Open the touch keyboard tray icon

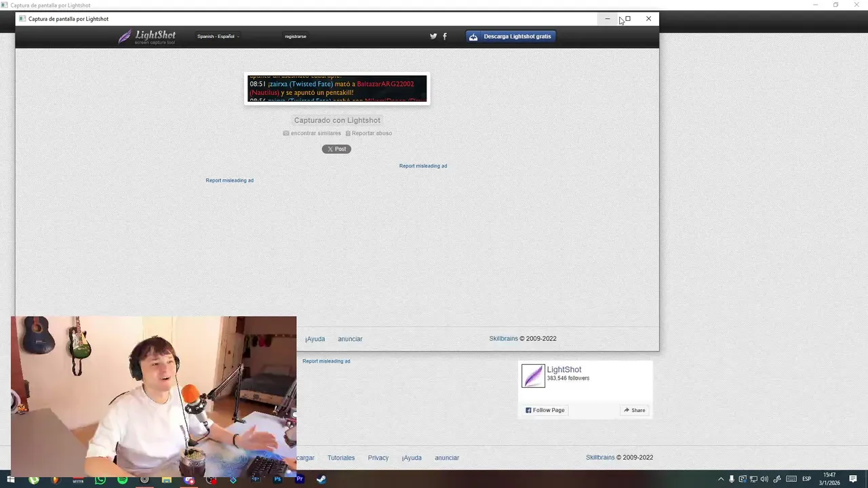pyautogui.click(x=791, y=479)
